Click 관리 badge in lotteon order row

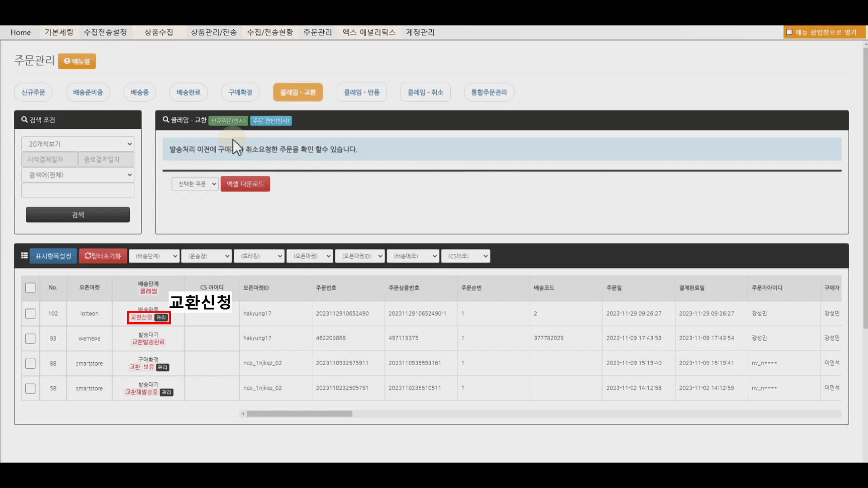coord(161,318)
